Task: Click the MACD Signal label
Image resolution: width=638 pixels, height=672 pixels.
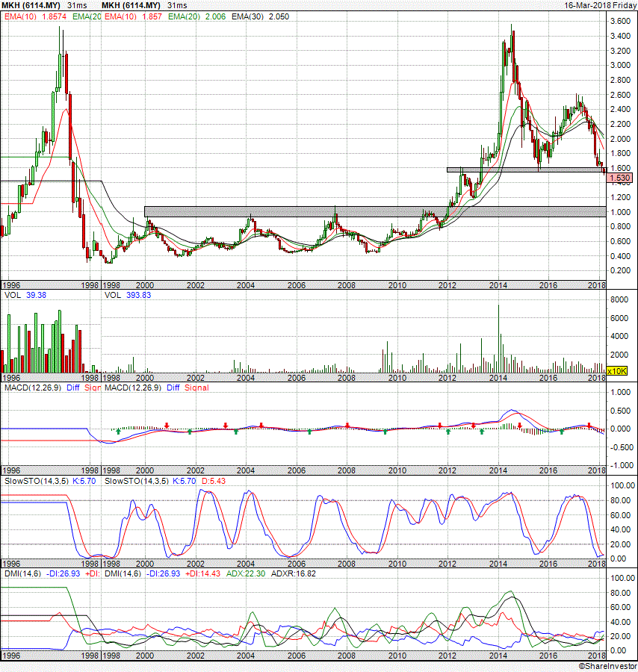Action: [196, 388]
